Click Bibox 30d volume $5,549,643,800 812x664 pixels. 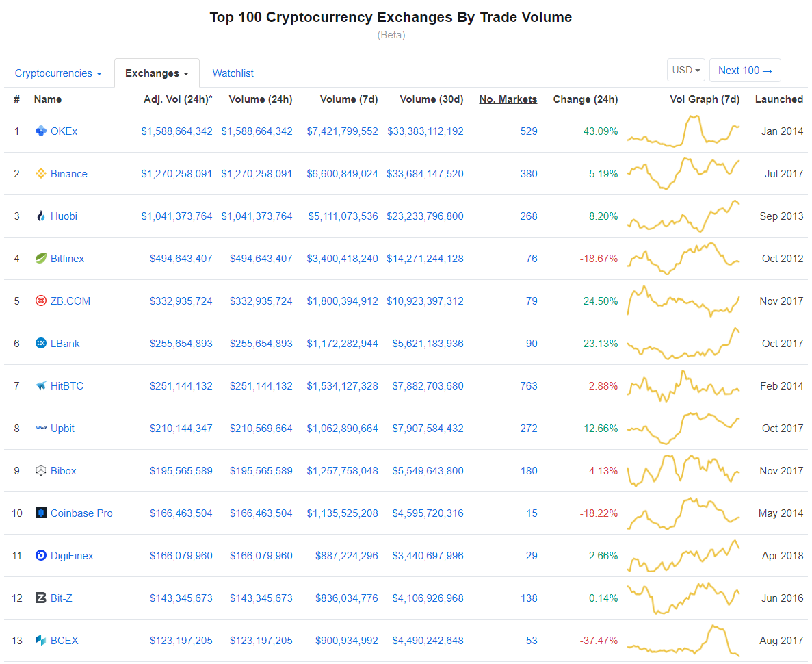[x=428, y=471]
